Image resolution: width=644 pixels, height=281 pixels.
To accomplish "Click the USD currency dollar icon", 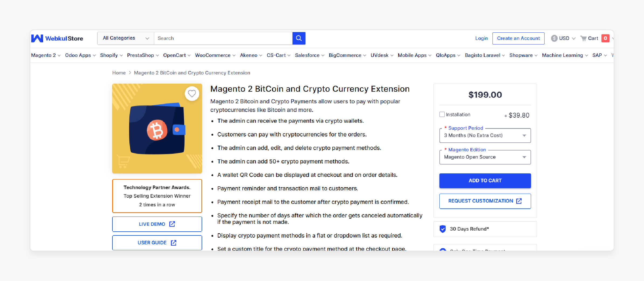I will (x=554, y=38).
